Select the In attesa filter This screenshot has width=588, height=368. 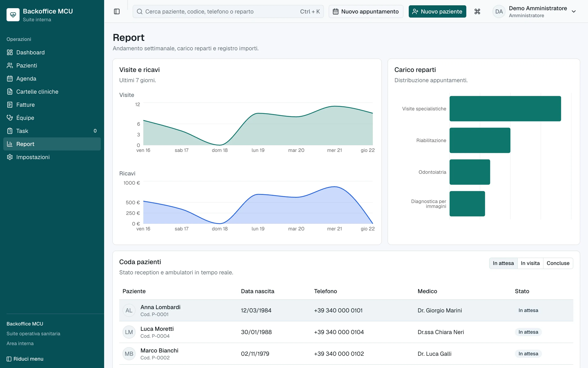click(503, 263)
